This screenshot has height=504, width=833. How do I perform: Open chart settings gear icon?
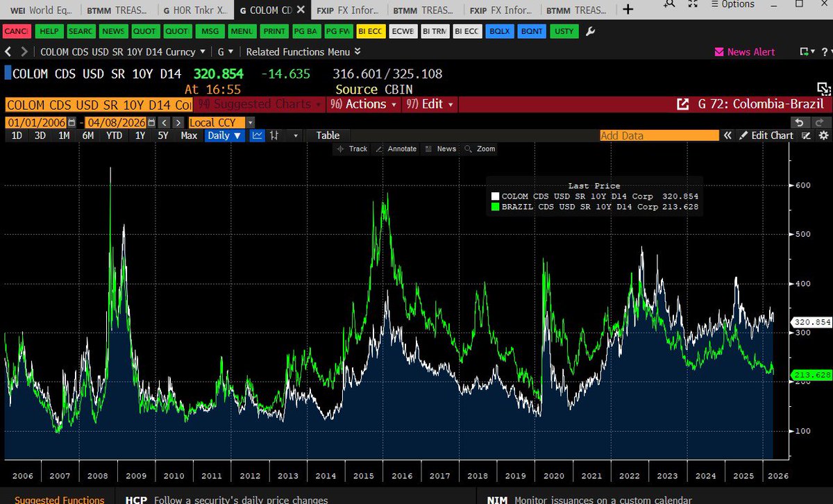(x=823, y=135)
